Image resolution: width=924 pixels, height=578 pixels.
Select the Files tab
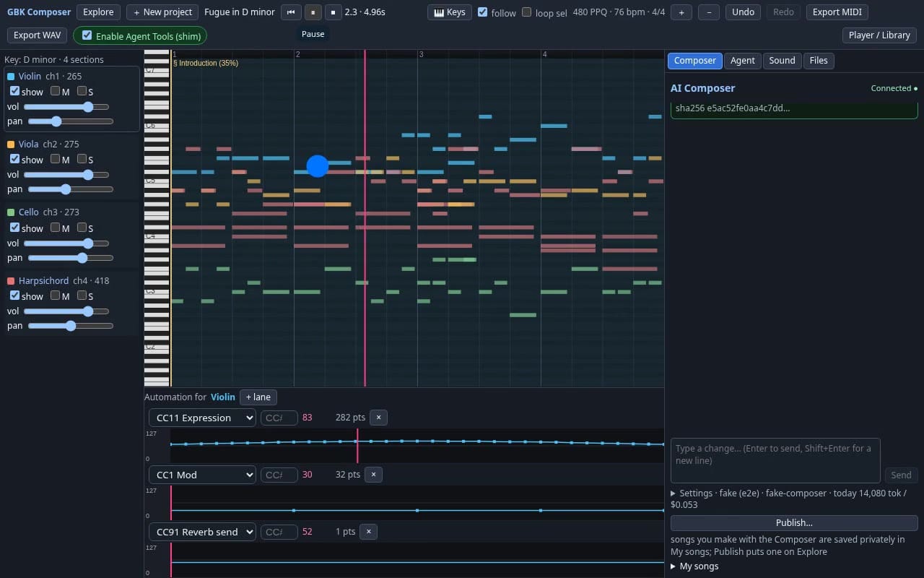(x=819, y=61)
